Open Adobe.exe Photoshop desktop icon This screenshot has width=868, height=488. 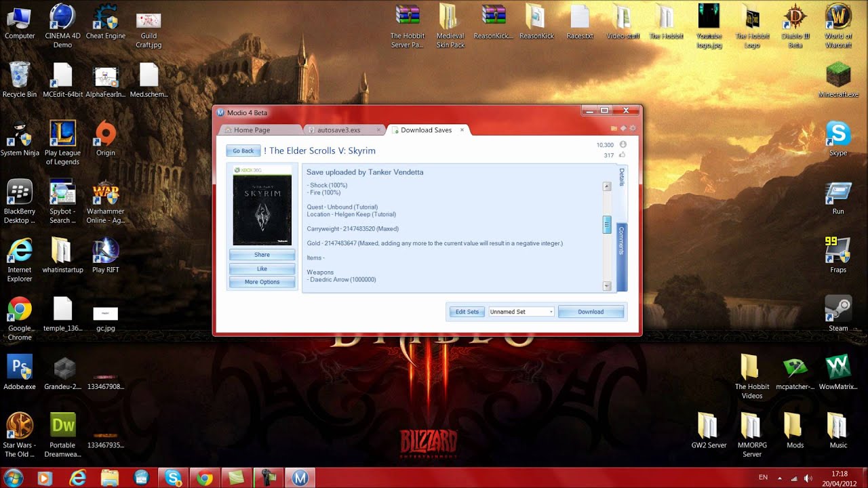pyautogui.click(x=20, y=372)
